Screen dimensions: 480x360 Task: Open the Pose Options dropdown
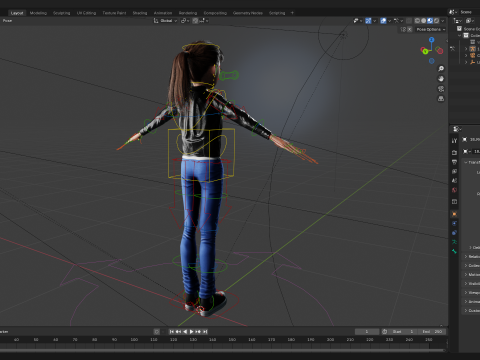431,29
